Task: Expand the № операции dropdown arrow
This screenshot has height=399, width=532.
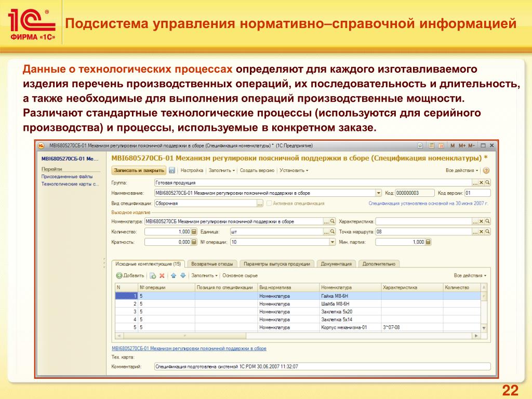Action: coord(332,242)
